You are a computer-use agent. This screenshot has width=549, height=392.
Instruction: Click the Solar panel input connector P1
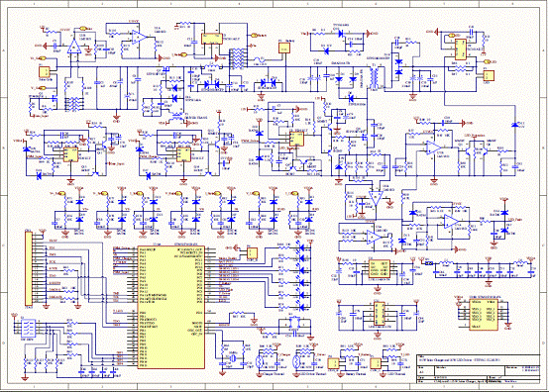(45, 71)
